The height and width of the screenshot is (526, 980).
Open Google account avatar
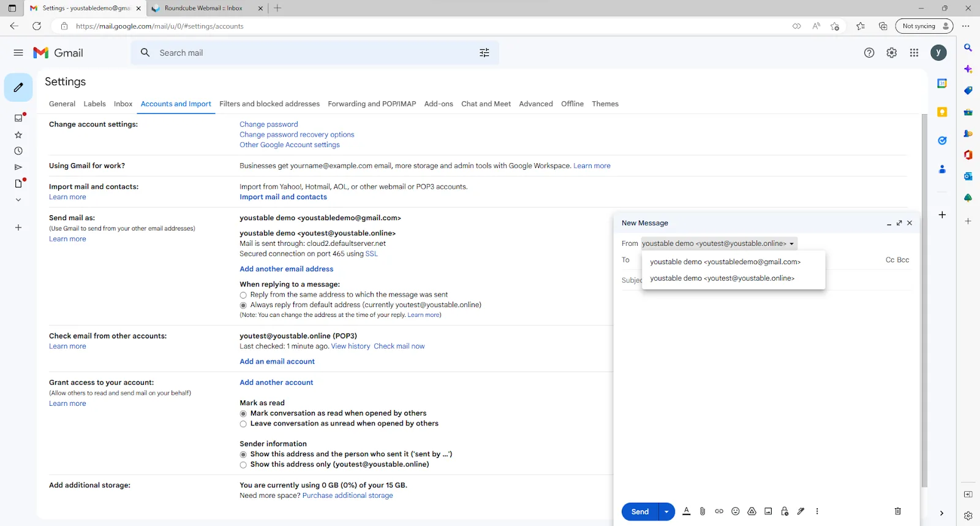point(938,53)
